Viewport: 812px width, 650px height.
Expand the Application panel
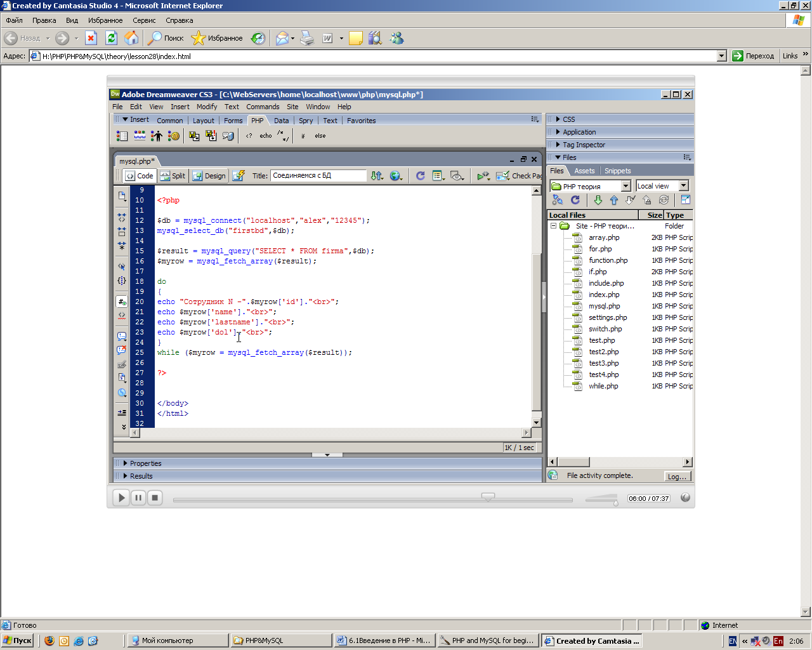click(x=558, y=132)
